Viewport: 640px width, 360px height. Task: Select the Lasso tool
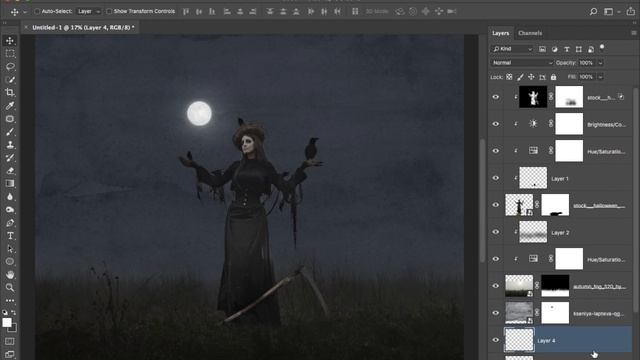coord(10,67)
